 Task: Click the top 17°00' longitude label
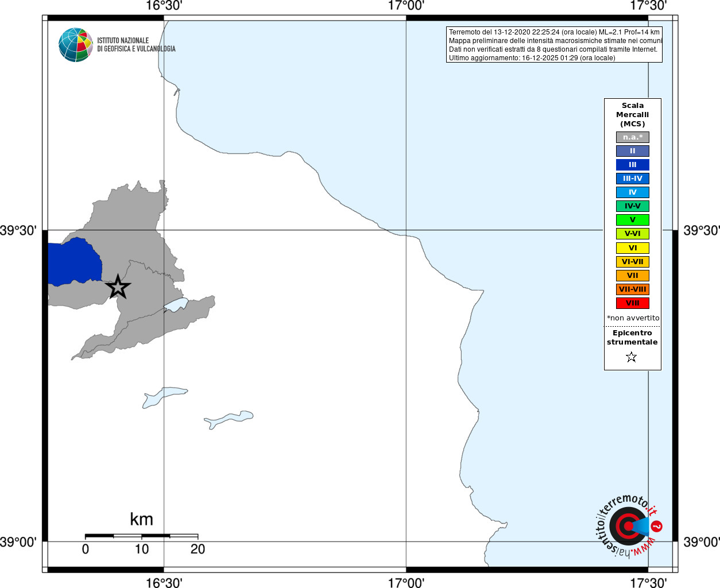tap(406, 6)
